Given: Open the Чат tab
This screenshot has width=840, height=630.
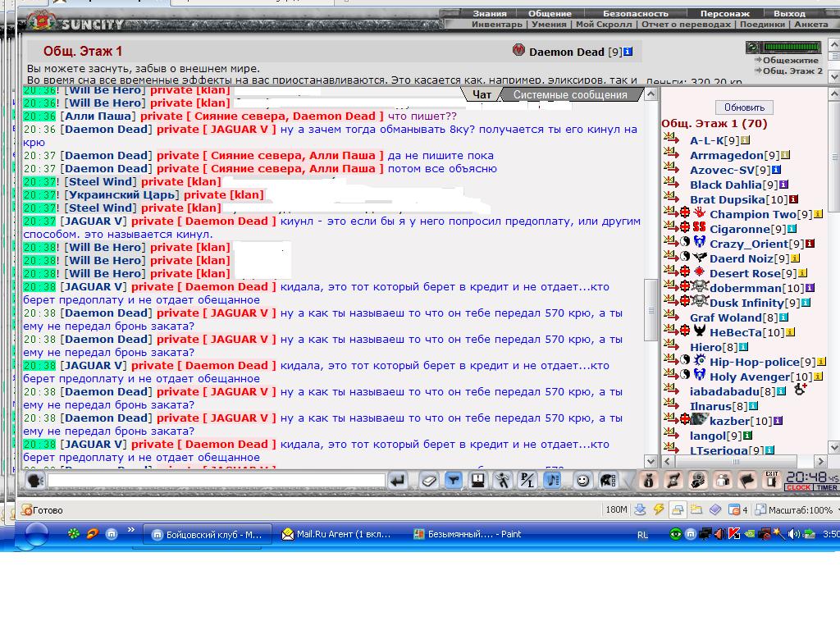Looking at the screenshot, I should (482, 95).
